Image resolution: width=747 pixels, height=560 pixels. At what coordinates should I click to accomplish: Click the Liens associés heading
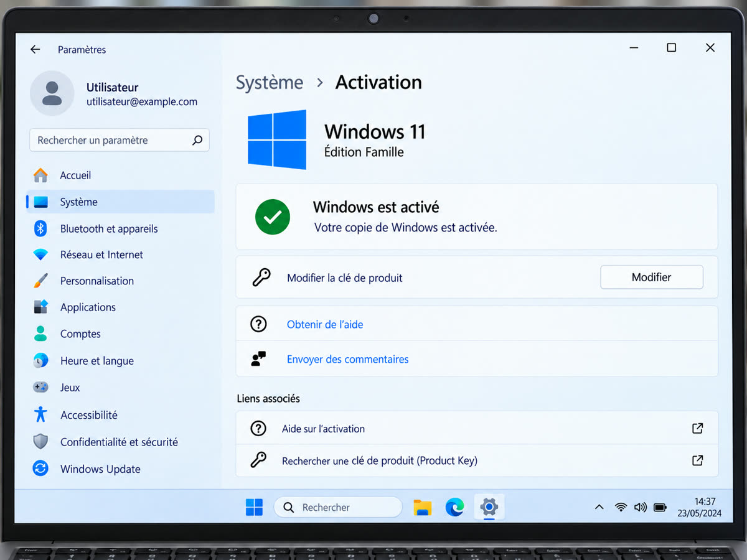click(268, 398)
